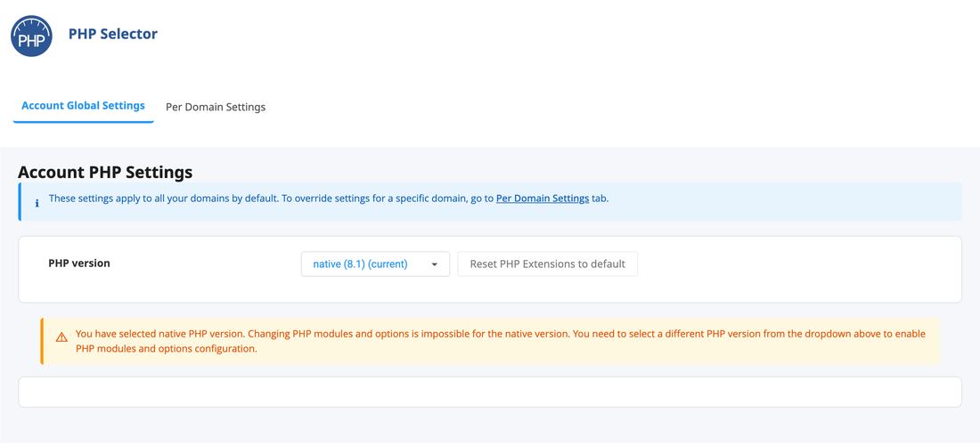Follow the Per Domain Settings link in the notice

click(543, 199)
